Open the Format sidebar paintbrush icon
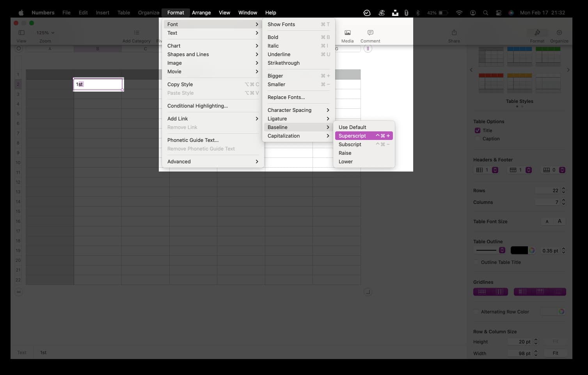Viewport: 588px width, 375px height. [x=537, y=33]
